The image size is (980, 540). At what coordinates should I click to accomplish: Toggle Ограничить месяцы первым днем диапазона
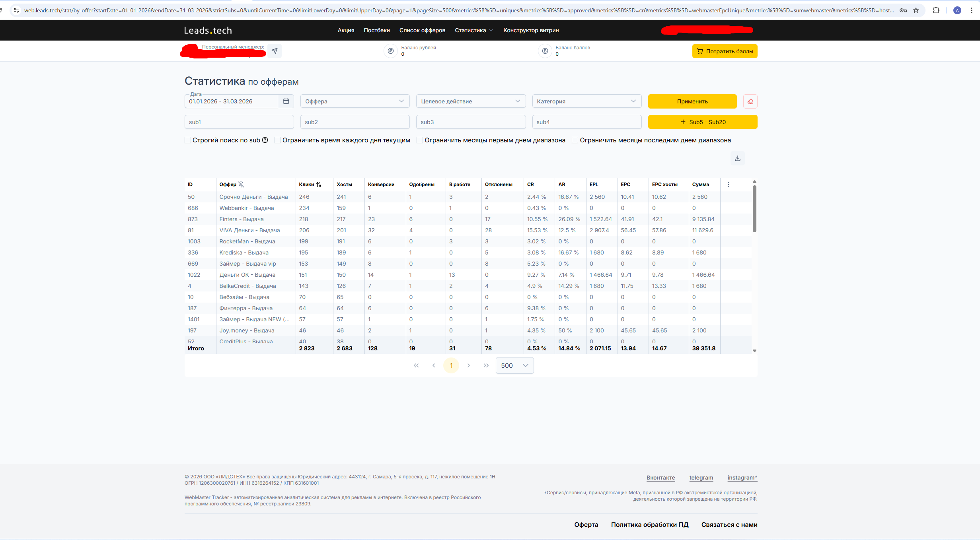click(x=420, y=140)
